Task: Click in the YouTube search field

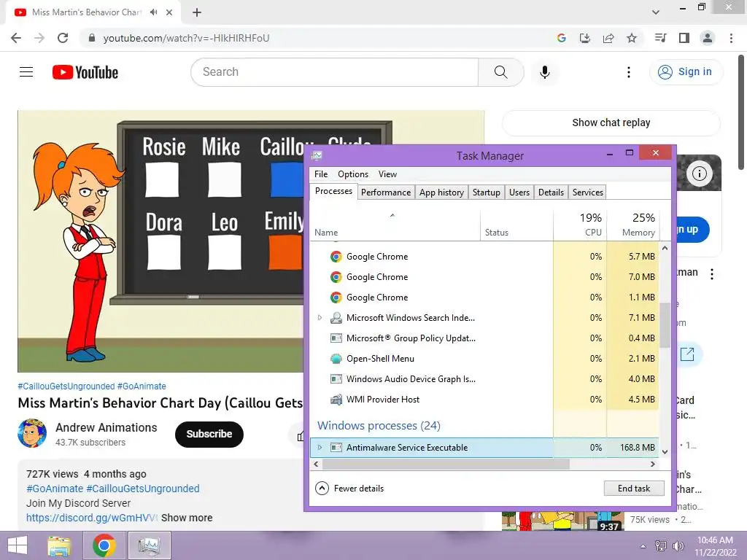Action: [334, 72]
